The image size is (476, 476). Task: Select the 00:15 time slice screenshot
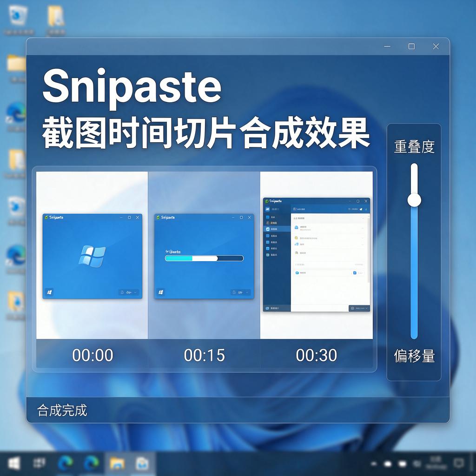coord(204,255)
